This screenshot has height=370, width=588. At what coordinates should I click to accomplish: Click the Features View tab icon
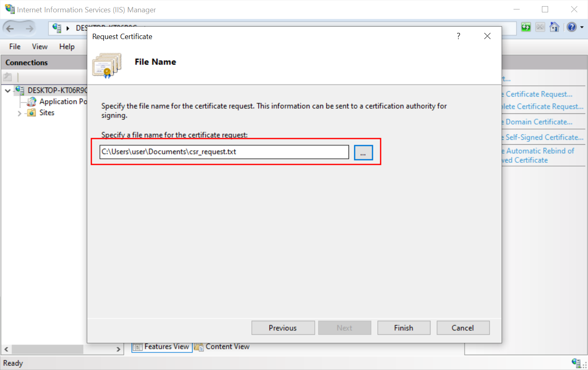[137, 347]
